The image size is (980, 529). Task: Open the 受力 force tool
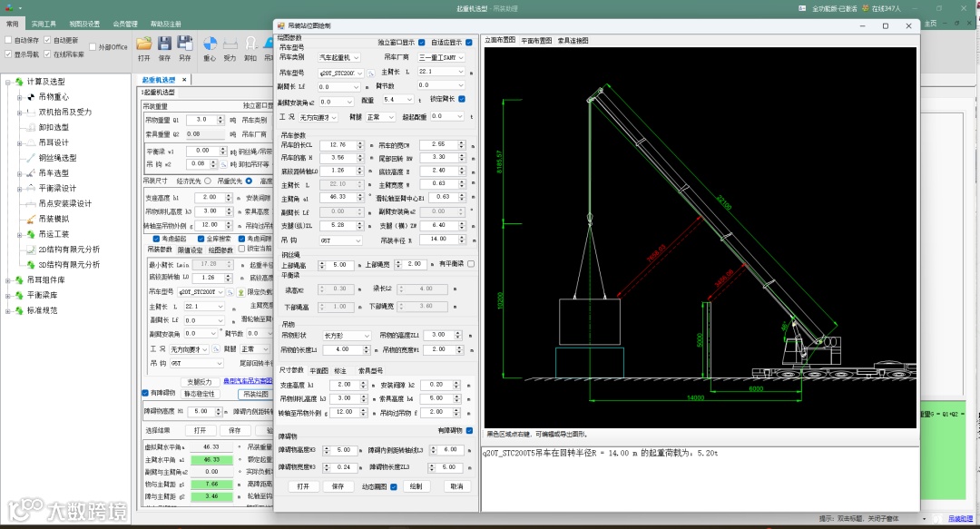tap(230, 44)
